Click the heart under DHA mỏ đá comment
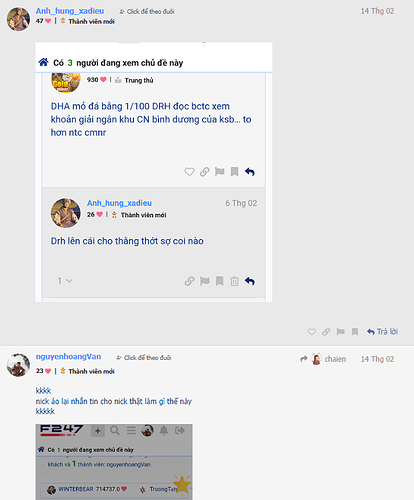 point(189,172)
